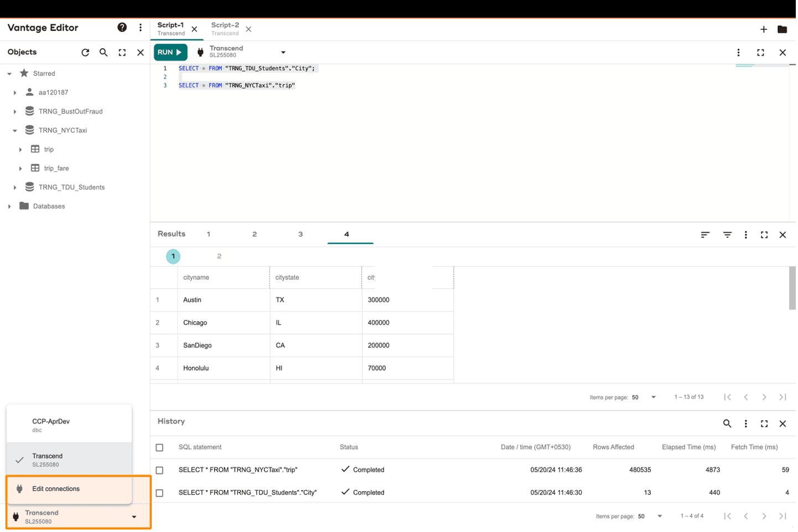Toggle the select-all checkbox in History header

[x=160, y=447]
